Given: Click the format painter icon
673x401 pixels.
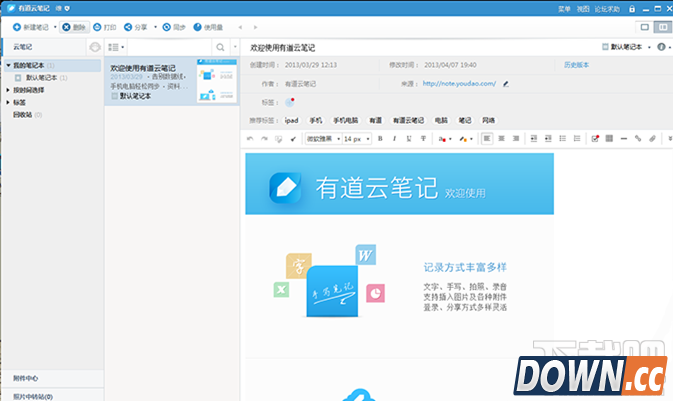Looking at the screenshot, I should tap(279, 139).
